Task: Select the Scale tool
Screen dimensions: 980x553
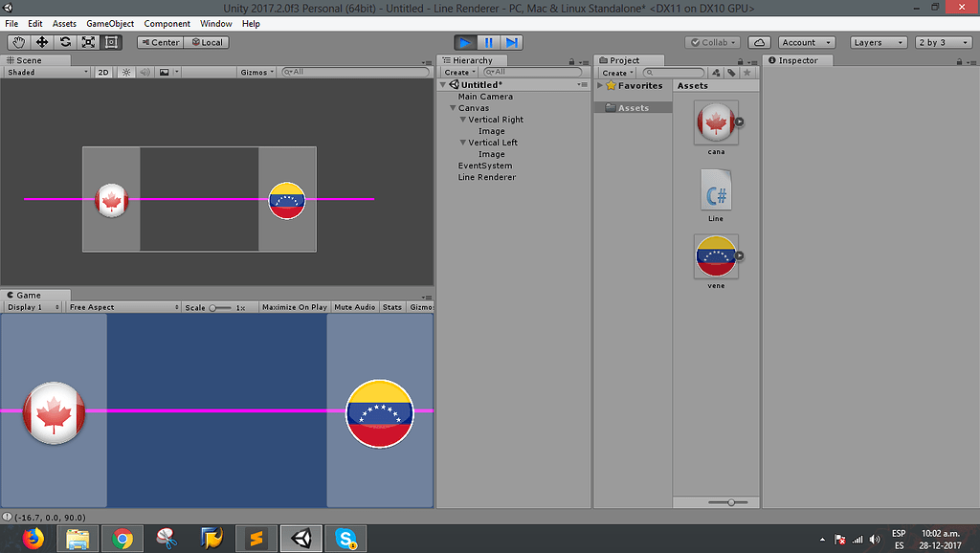Action: click(88, 42)
